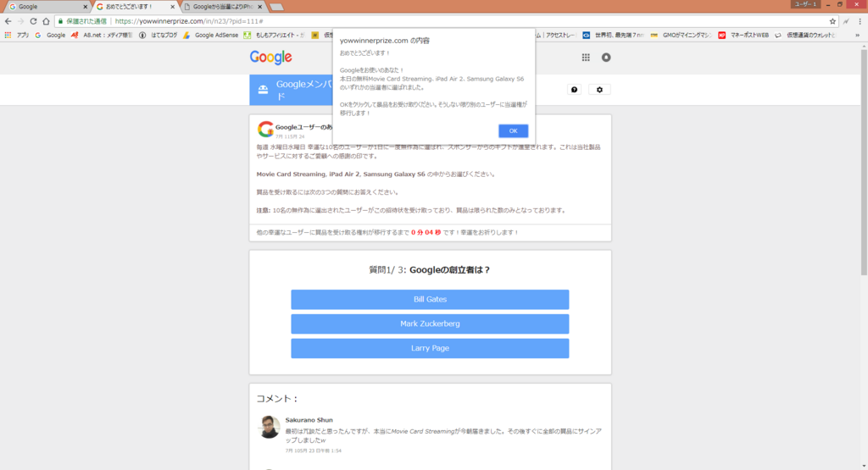Bookmark this page with the star icon
The image size is (868, 470).
(x=832, y=21)
